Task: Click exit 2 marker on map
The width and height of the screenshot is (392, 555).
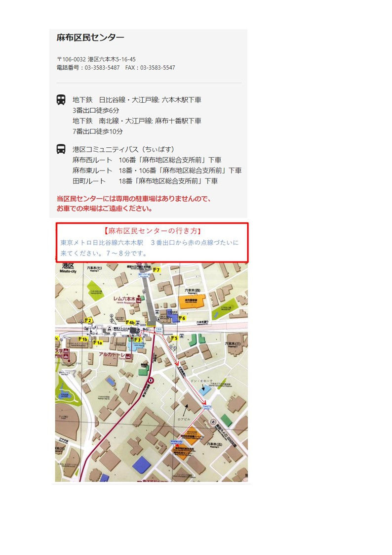Action: pyautogui.click(x=88, y=320)
